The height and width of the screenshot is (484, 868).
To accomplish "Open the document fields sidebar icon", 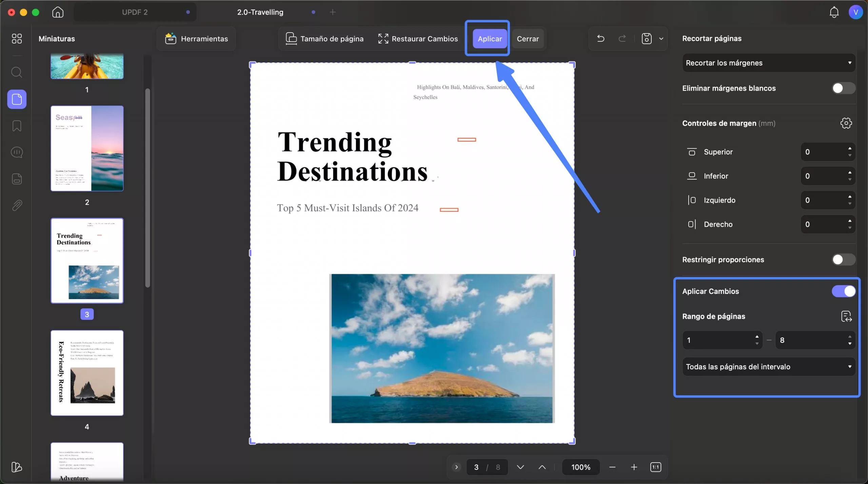I will (17, 179).
